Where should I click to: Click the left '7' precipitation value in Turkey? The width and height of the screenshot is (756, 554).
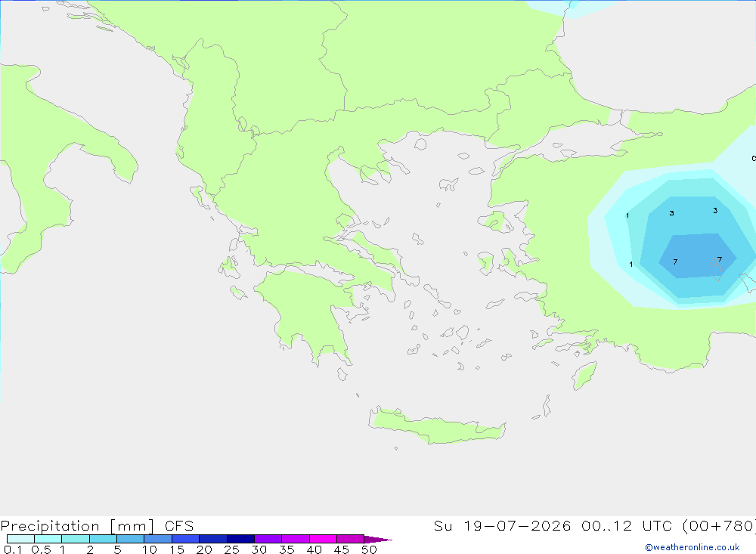(675, 262)
